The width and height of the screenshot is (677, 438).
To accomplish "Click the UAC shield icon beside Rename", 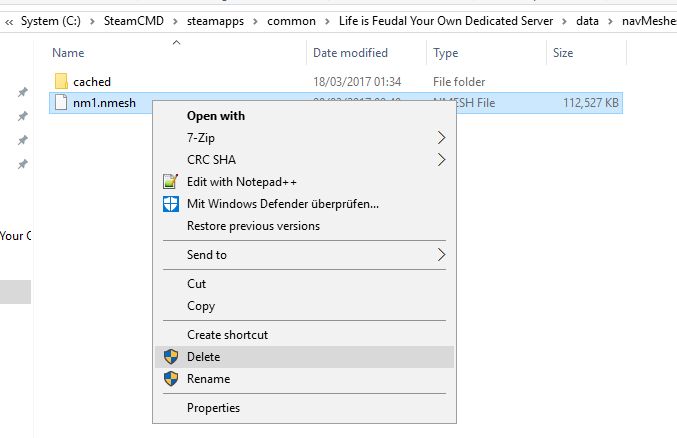I will [171, 379].
